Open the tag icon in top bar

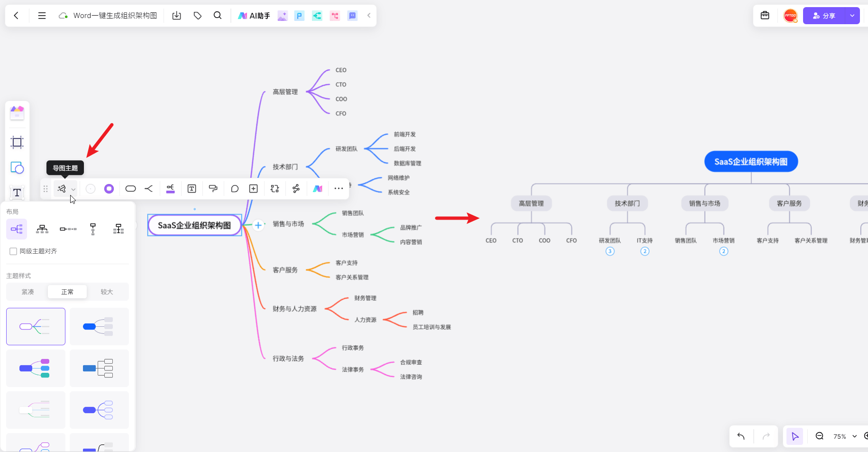[198, 16]
